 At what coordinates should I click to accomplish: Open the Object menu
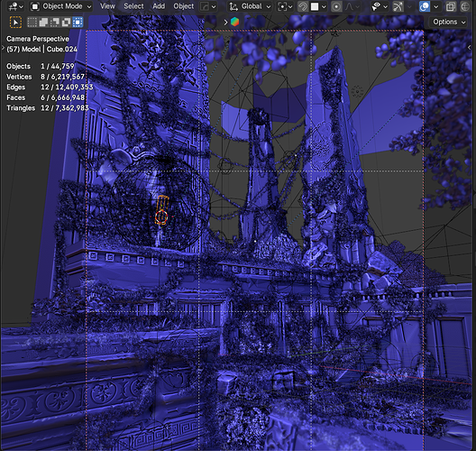[183, 6]
